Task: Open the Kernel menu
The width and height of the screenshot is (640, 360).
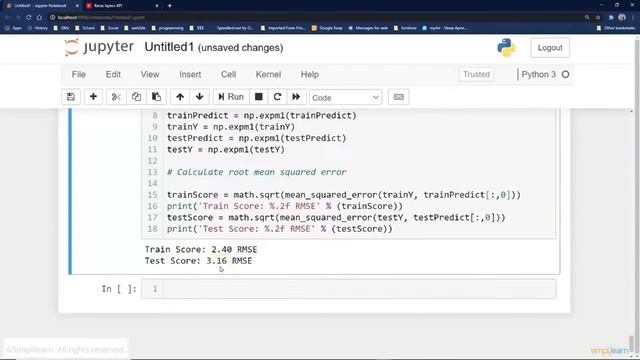Action: pos(268,74)
